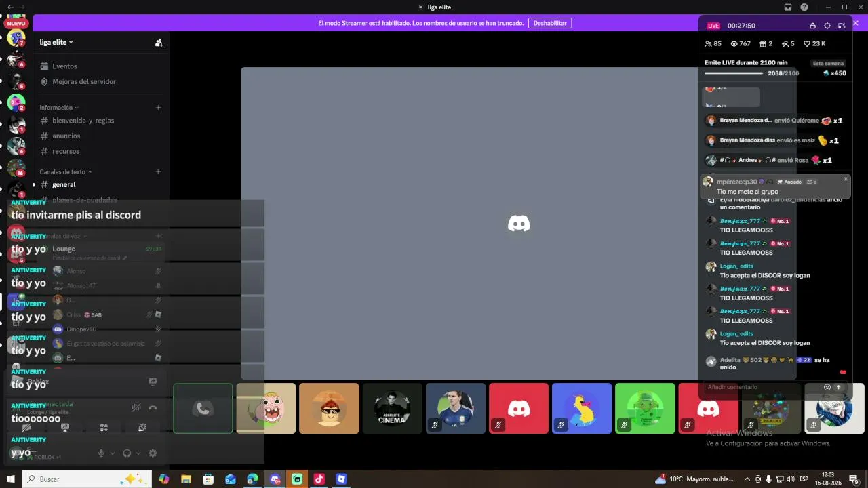This screenshot has width=868, height=488.
Task: Open the soundboard in voice panel
Action: 142,428
